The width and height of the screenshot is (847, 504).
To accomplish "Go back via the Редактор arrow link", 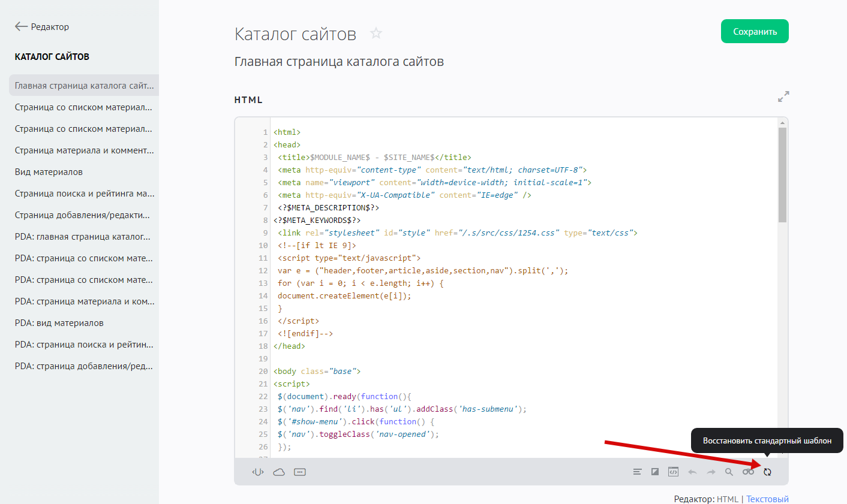I will (x=42, y=26).
